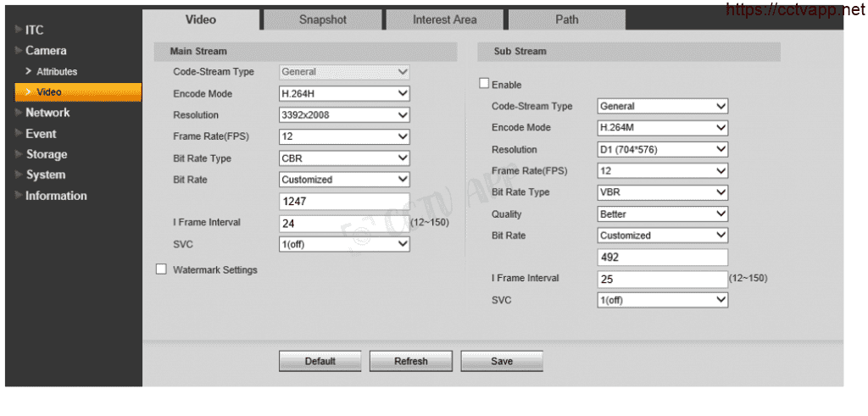
Task: Click the Default button
Action: 320,361
